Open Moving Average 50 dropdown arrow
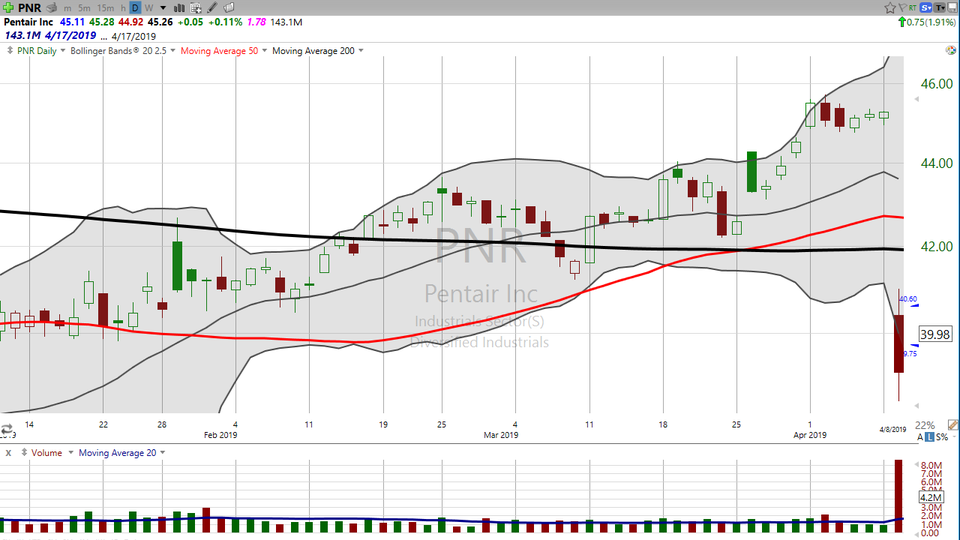Image resolution: width=960 pixels, height=540 pixels. [x=264, y=51]
